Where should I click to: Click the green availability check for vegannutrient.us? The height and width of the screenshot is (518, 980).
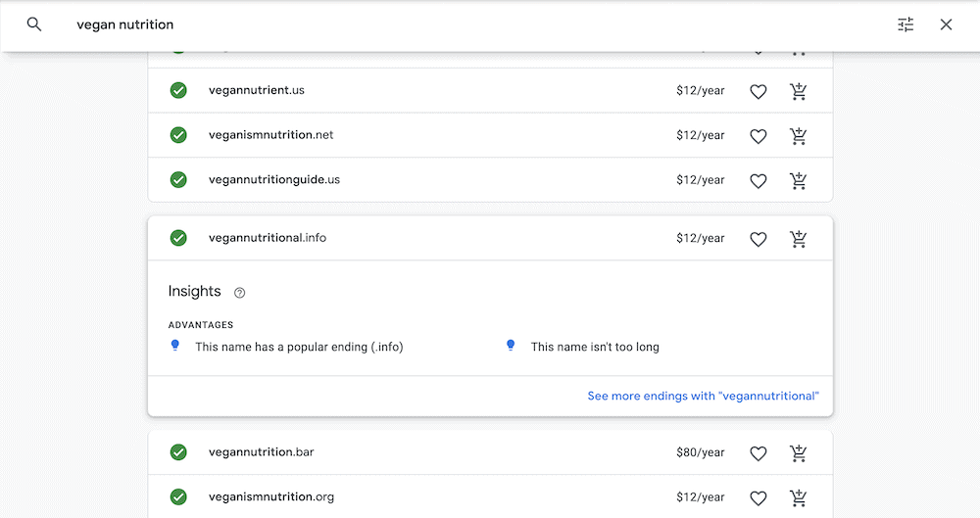click(178, 91)
